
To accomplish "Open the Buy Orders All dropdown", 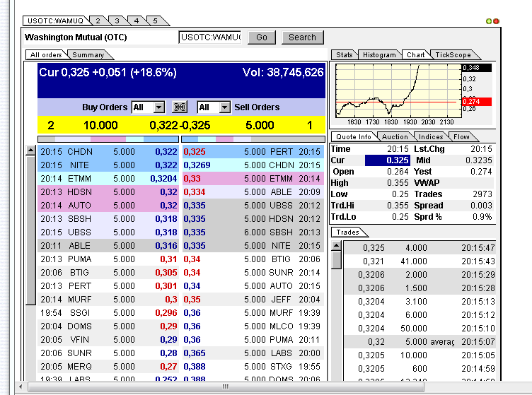I will (159, 107).
